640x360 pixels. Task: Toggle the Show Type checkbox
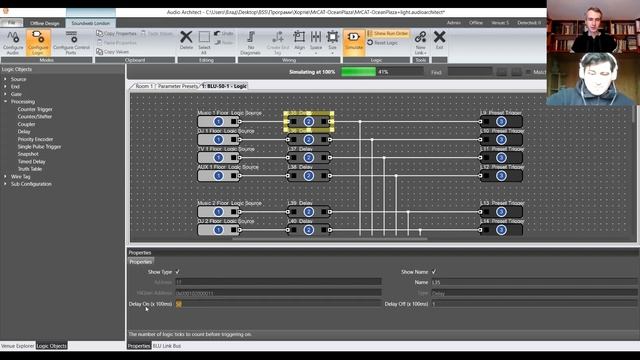coord(177,272)
